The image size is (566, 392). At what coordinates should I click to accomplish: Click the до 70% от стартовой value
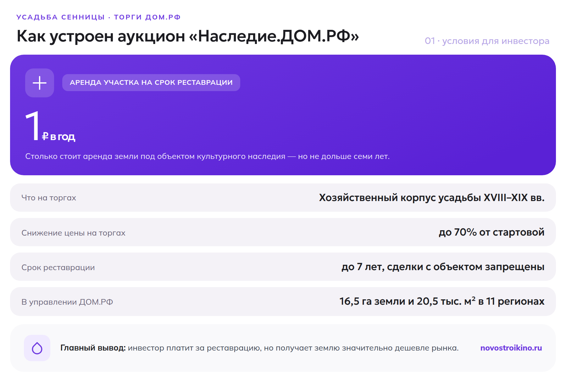[491, 232]
